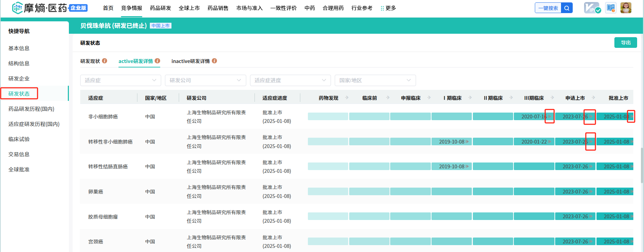
Task: Open the help manual book icon
Action: tap(611, 8)
